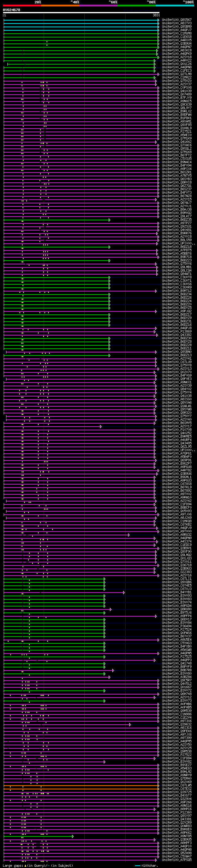197x868 pixels.
Task: Click the orange ~40% identity legend bar
Action: pos(60,6)
